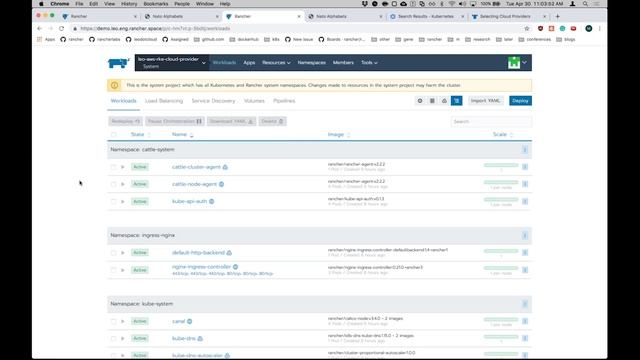Open default-http-backend row actions menu
This screenshot has height=360, width=640.
point(525,253)
